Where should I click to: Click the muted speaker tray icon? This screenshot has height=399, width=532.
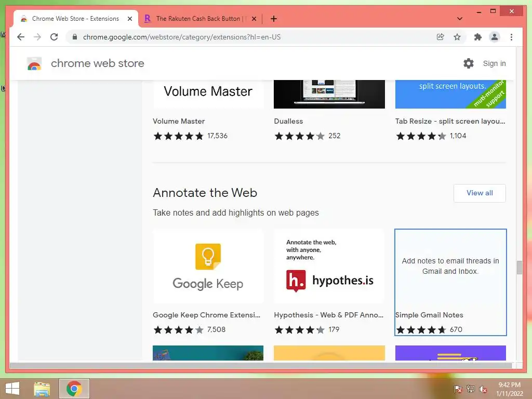[483, 389]
